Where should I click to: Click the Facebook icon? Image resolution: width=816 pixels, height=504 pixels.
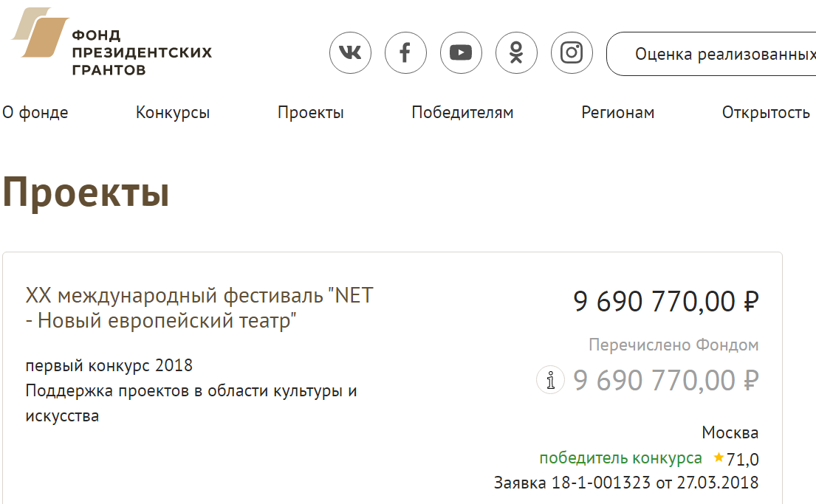tap(405, 52)
